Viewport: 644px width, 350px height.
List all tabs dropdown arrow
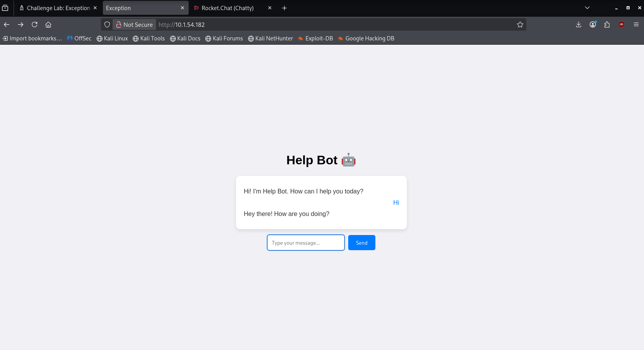[x=587, y=8]
